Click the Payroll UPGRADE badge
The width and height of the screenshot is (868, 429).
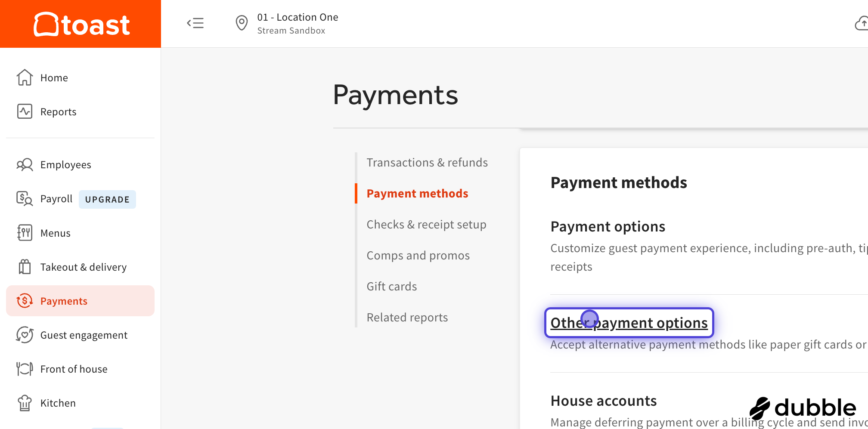coord(107,199)
